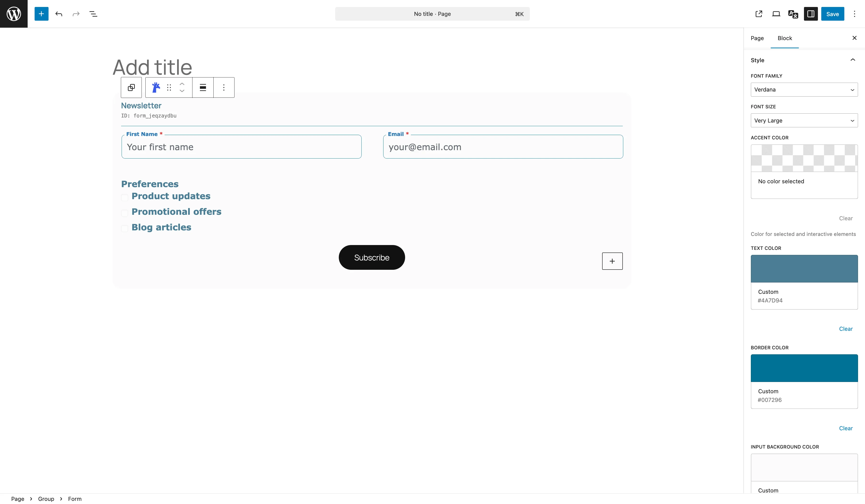Collapse the Style section

[853, 60]
